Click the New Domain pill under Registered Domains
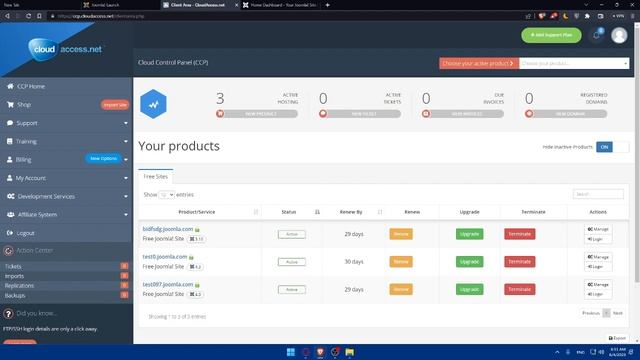This screenshot has width=640, height=360. click(566, 114)
